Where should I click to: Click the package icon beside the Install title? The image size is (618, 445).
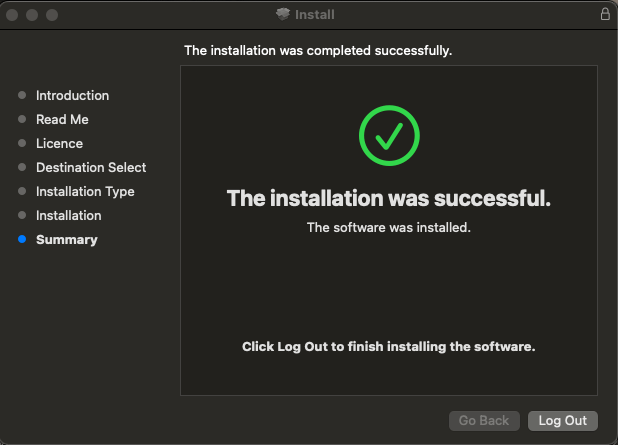[282, 15]
